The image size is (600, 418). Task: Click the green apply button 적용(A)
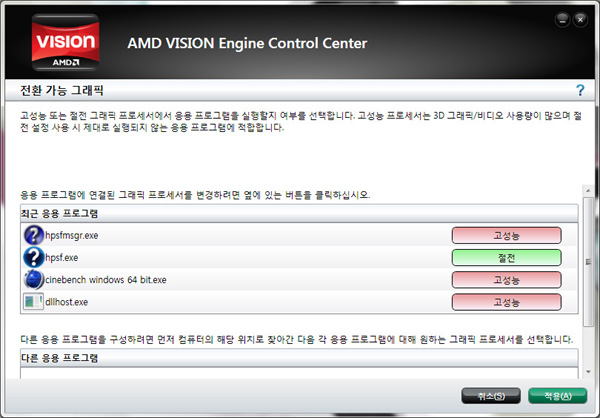tap(558, 396)
